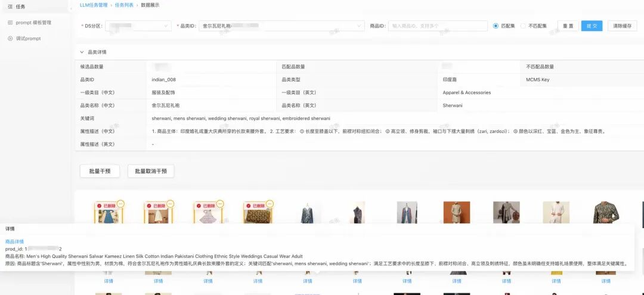This screenshot has width=644, height=295.
Task: Go to 调试prompt in the sidebar
Action: [x=28, y=39]
